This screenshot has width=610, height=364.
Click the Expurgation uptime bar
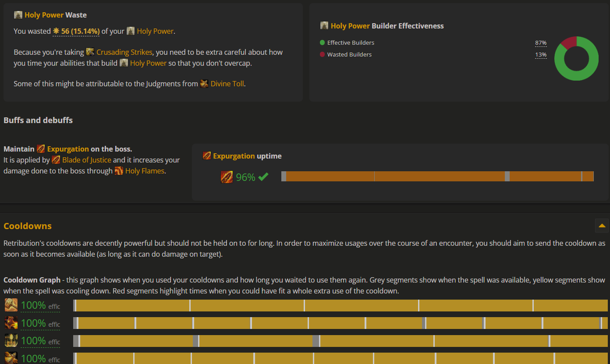[x=437, y=177]
